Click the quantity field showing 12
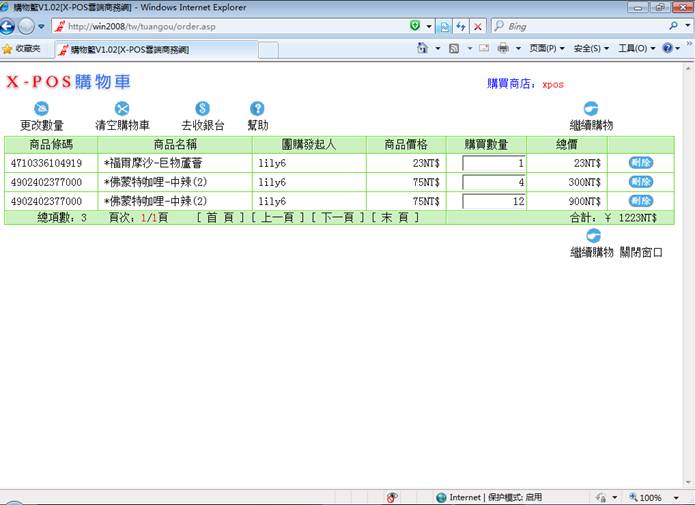This screenshot has height=505, width=695. point(494,201)
